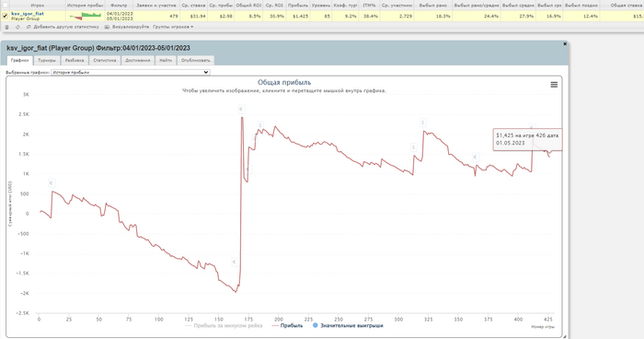Switch to the 'Разбивка' tab
This screenshot has height=339, width=644.
(75, 60)
